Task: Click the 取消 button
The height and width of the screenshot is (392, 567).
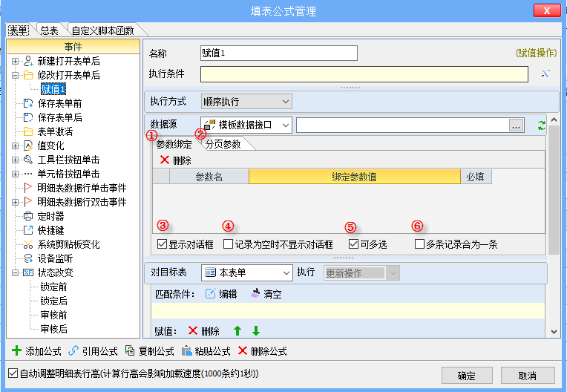Action: point(528,376)
